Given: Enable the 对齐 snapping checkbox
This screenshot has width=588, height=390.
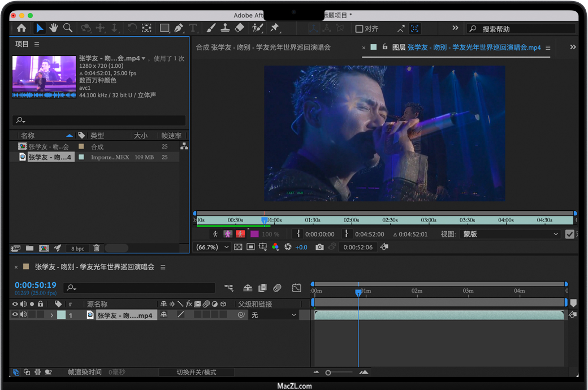Looking at the screenshot, I should tap(359, 29).
